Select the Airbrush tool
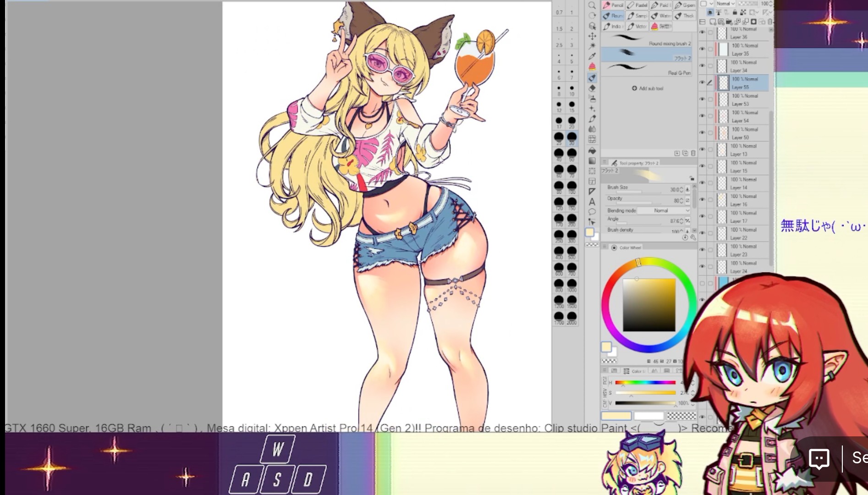 pos(592,99)
